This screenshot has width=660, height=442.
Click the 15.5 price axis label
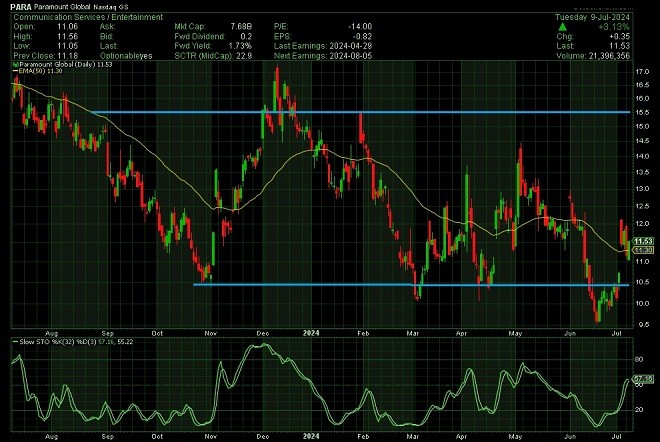click(x=642, y=113)
